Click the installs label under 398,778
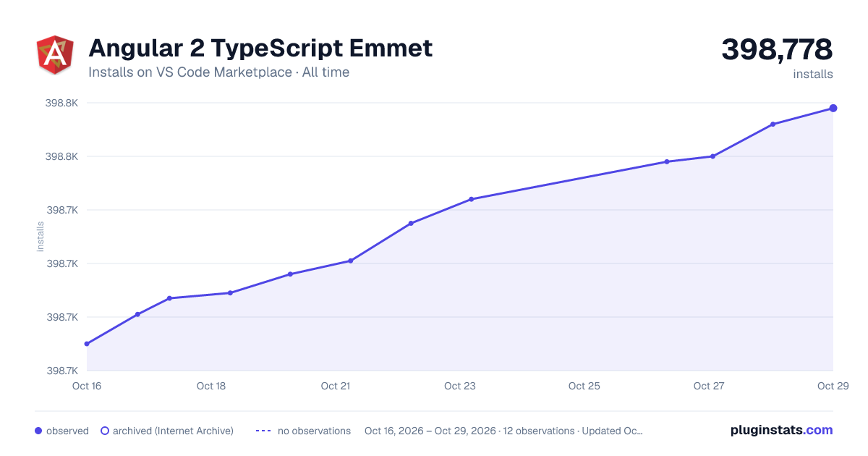The image size is (868, 456). pos(813,75)
